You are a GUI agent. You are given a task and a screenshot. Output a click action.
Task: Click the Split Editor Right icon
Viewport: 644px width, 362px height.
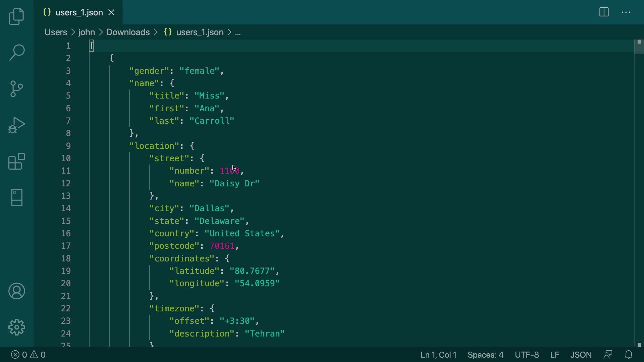tap(604, 12)
